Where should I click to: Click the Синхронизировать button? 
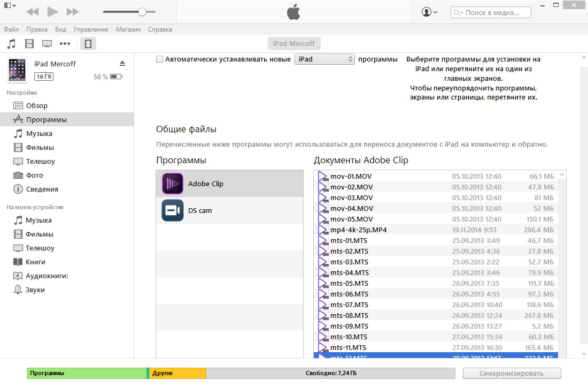(x=512, y=374)
